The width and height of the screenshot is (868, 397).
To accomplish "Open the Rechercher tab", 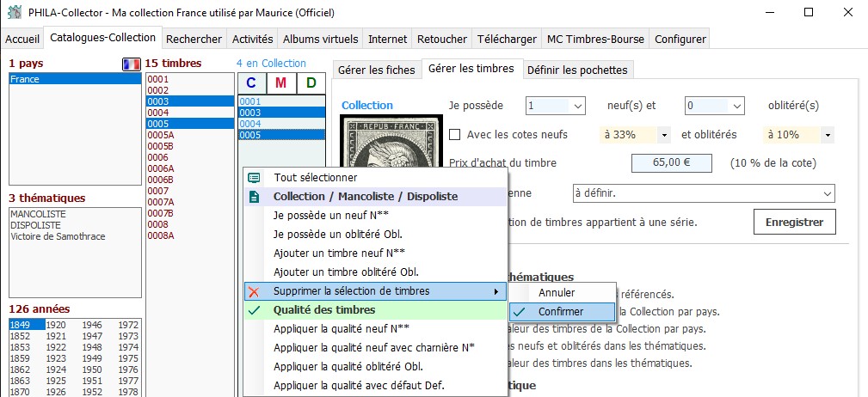I will (x=194, y=40).
